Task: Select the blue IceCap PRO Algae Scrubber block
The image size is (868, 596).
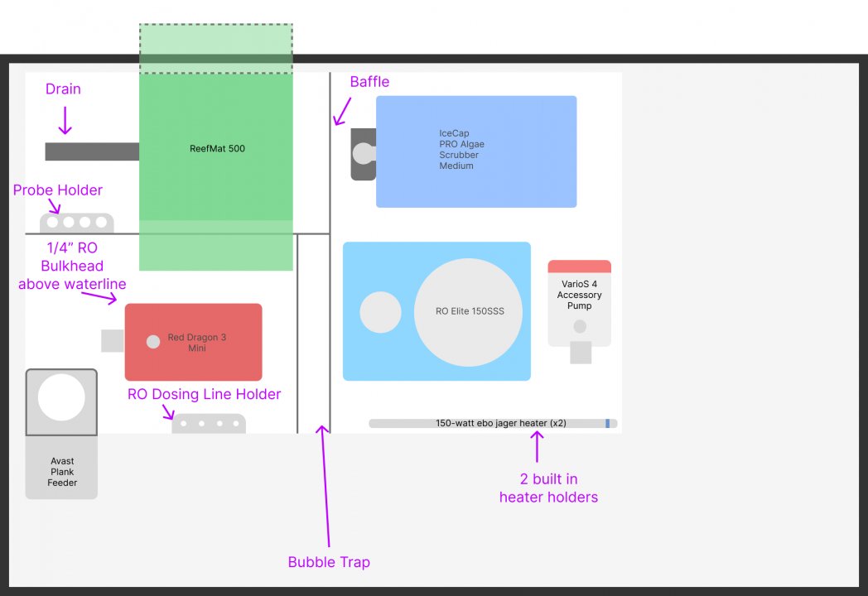Action: (x=476, y=151)
